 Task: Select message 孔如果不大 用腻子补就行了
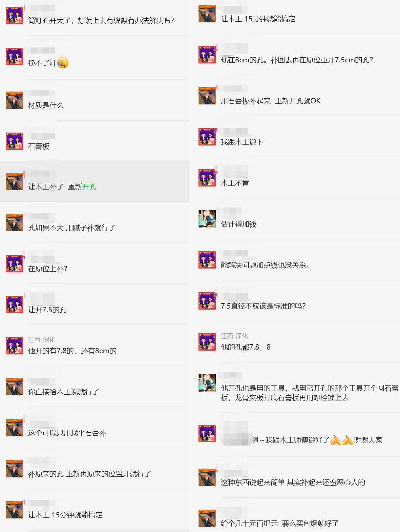coord(72,228)
